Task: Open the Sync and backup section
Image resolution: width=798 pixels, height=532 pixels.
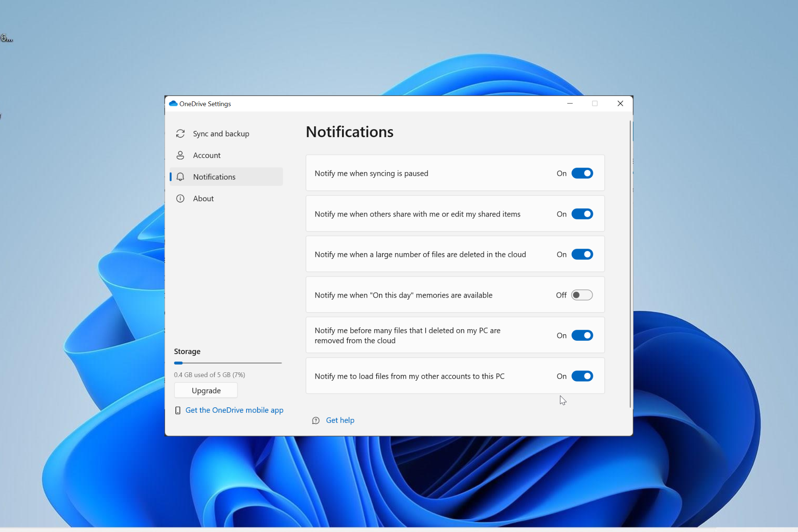Action: pos(221,133)
